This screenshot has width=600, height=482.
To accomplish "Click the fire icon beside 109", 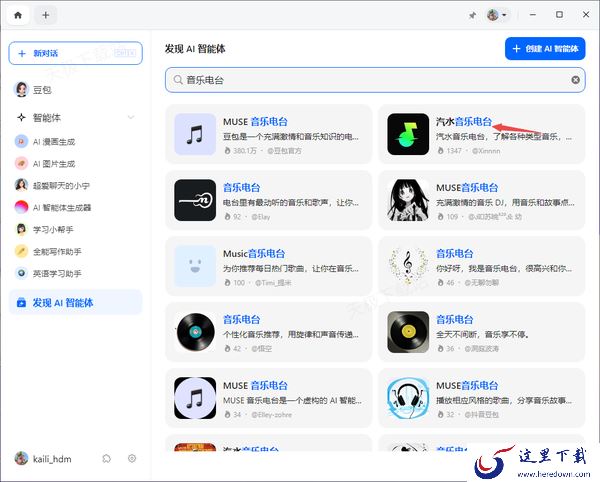I will point(440,217).
